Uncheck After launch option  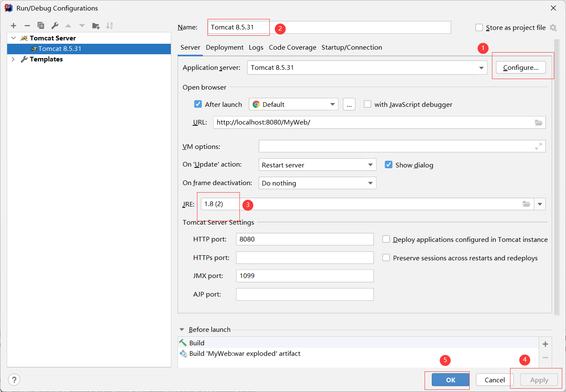[x=198, y=104]
